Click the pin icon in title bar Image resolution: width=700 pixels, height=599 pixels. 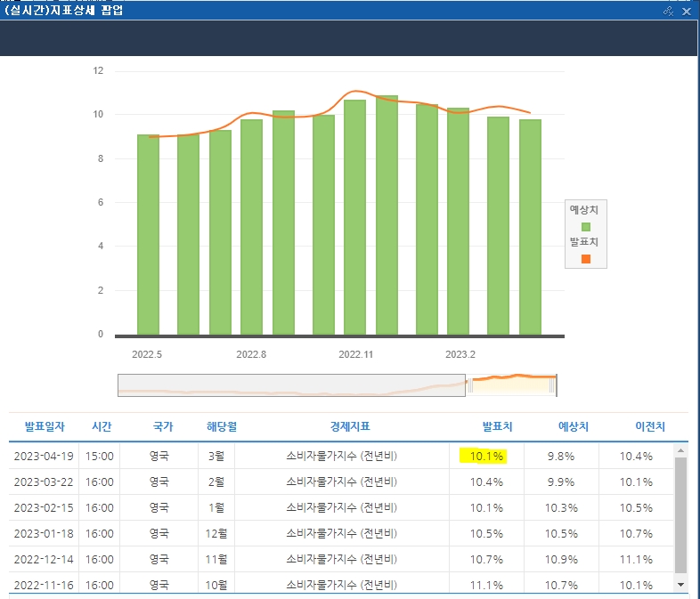click(668, 12)
